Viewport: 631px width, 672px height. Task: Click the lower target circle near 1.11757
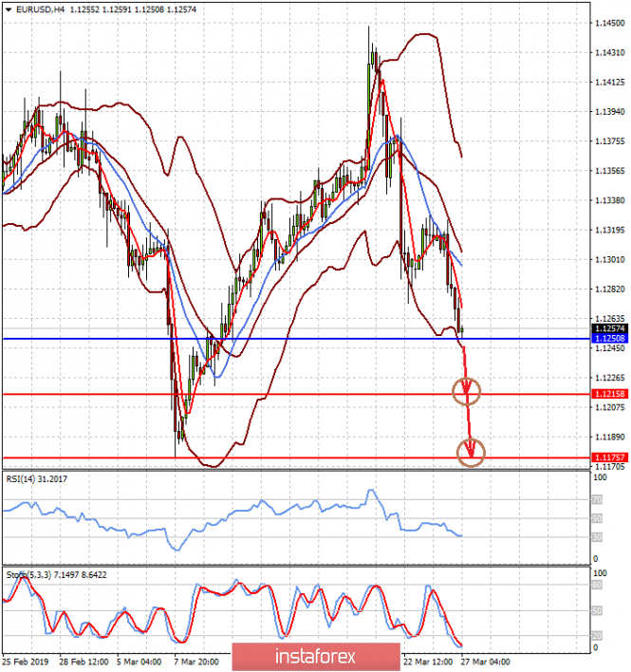tap(471, 453)
